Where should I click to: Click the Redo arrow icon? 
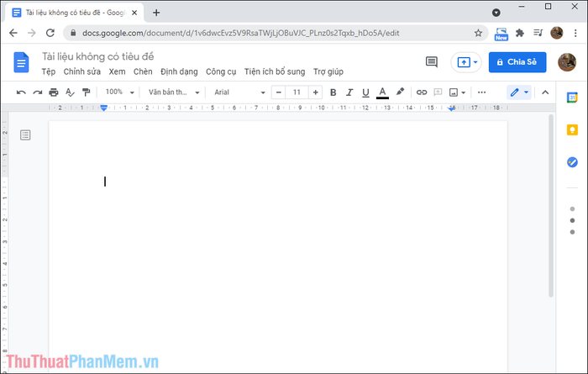pyautogui.click(x=38, y=92)
